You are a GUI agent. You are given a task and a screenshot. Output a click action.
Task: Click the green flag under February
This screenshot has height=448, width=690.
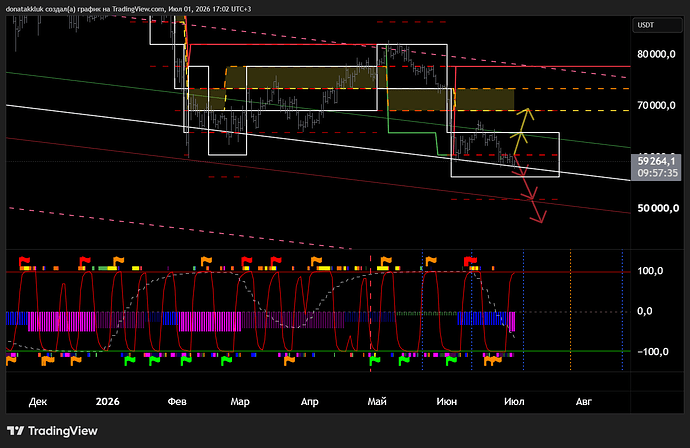pos(186,361)
